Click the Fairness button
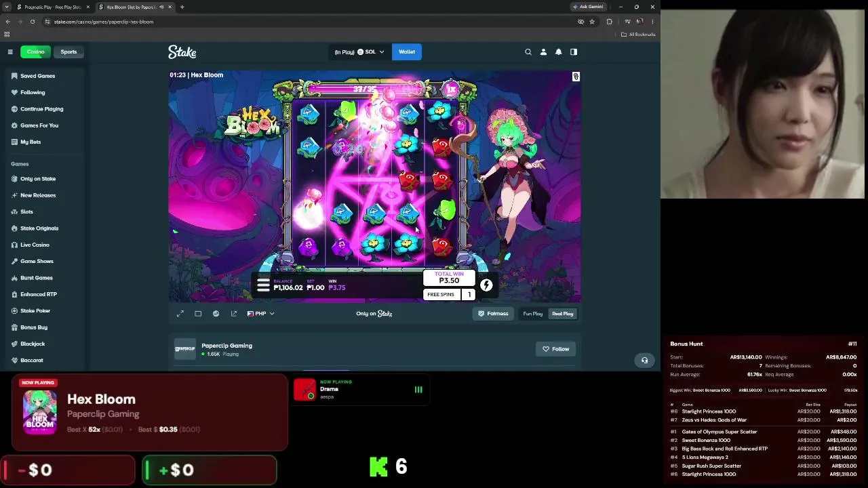 (x=493, y=314)
